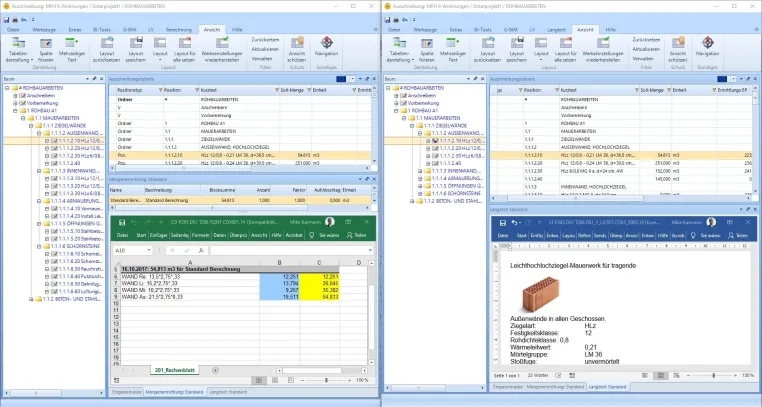Click the lightbulb Sie wünschen icon in Word
This screenshot has width=762, height=407.
click(x=693, y=235)
